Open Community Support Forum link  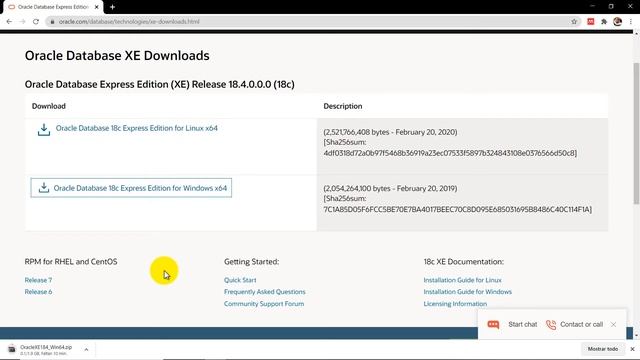pyautogui.click(x=264, y=304)
